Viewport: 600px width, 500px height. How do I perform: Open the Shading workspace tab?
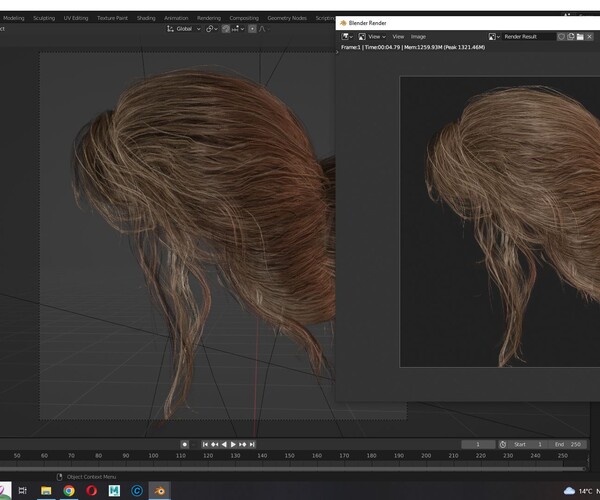(x=146, y=18)
